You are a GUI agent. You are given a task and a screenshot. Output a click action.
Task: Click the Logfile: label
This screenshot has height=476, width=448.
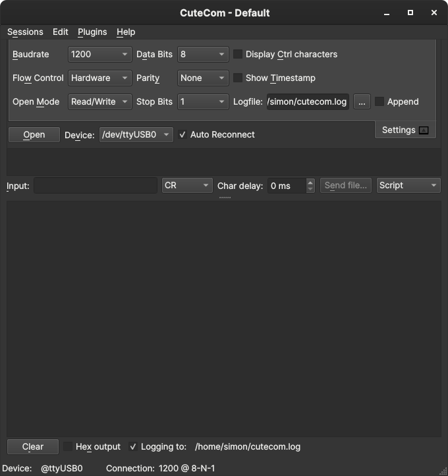[x=248, y=101]
